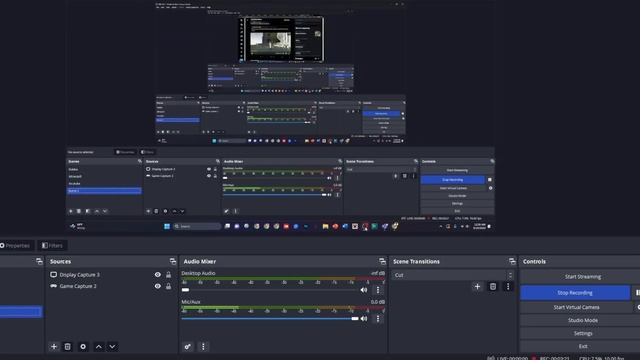Open the Properties button above the docks

click(16, 245)
